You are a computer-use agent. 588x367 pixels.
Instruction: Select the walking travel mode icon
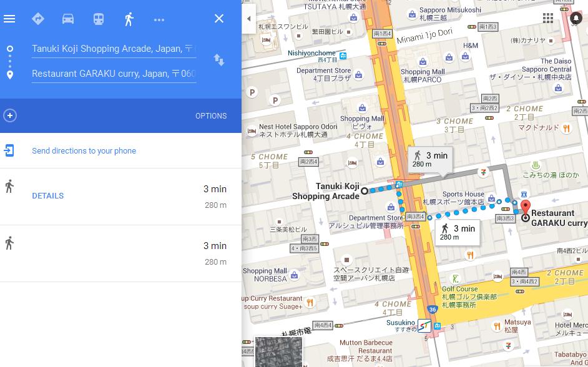pos(129,19)
